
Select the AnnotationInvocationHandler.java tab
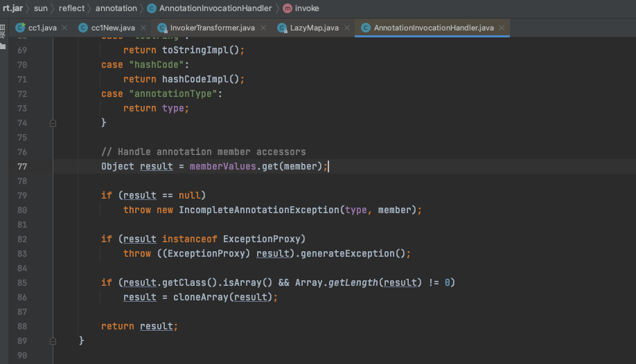(434, 28)
